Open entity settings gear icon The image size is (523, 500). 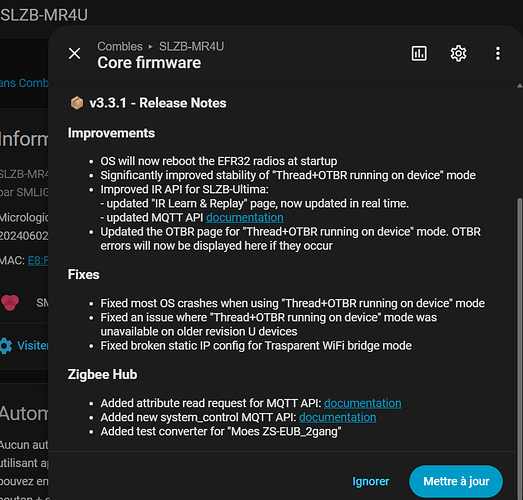coord(458,53)
